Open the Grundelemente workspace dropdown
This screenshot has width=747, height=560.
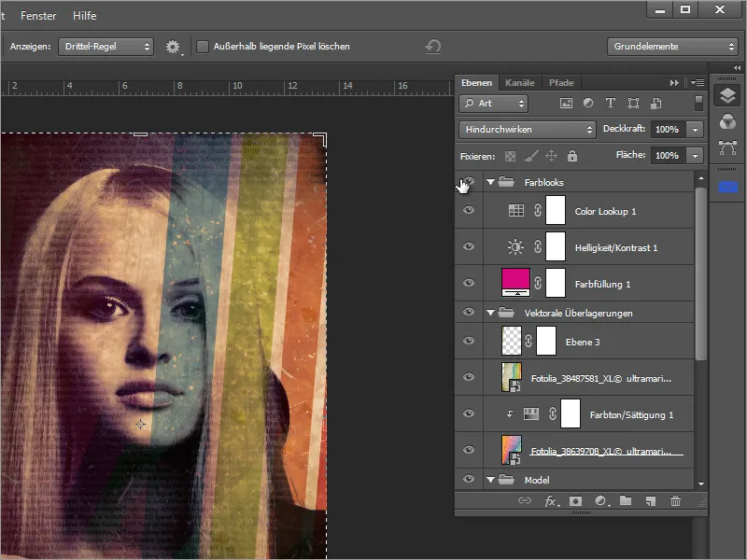coord(672,47)
